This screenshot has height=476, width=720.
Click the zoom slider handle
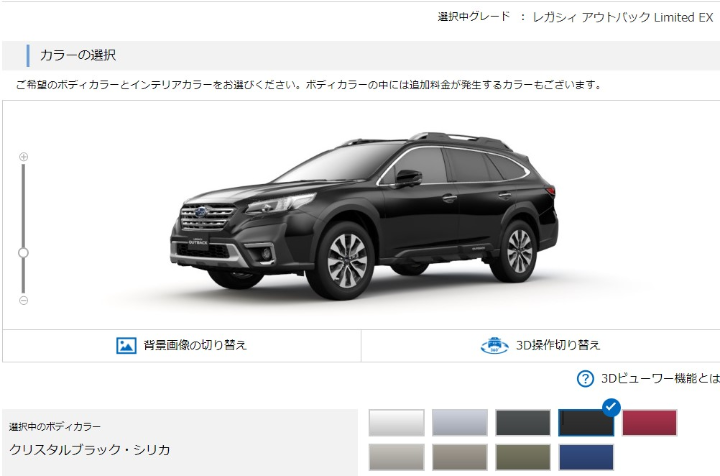coord(23,252)
